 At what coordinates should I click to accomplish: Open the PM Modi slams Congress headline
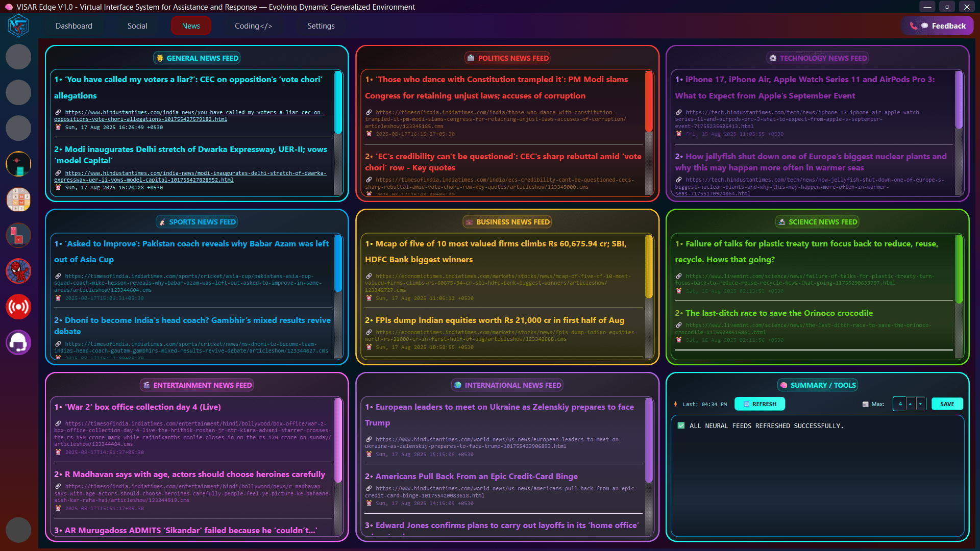(497, 87)
